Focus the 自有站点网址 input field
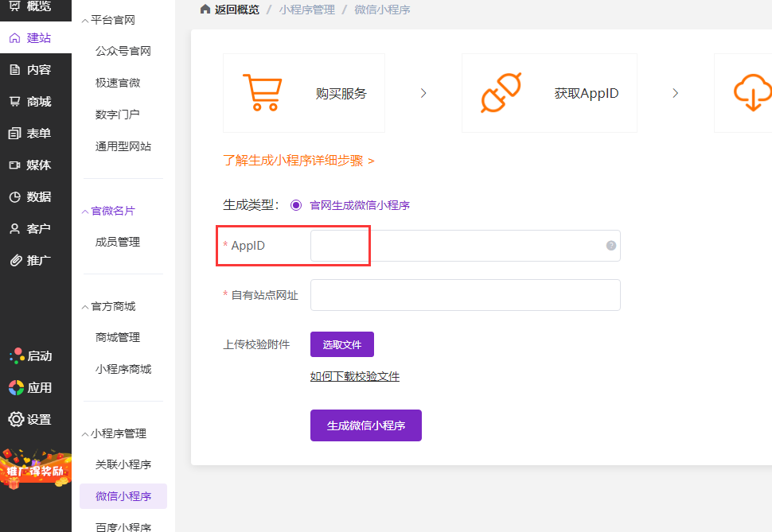This screenshot has width=772, height=532. tap(465, 295)
